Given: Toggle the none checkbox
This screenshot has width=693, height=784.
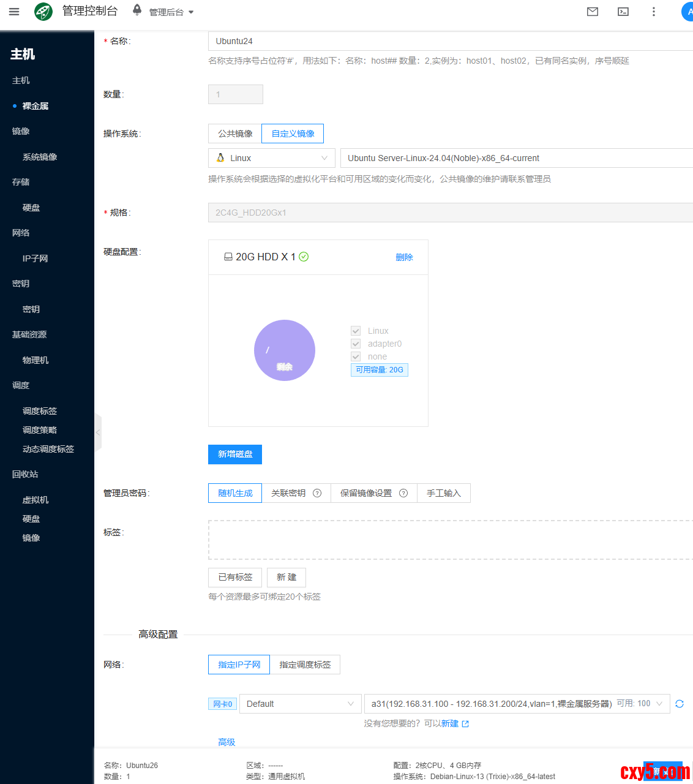Looking at the screenshot, I should click(356, 356).
